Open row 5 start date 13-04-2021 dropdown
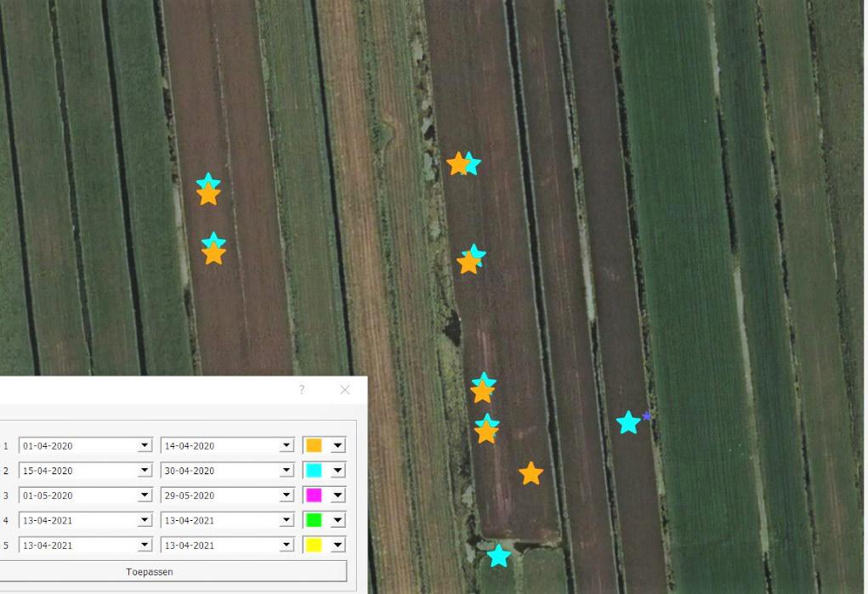The width and height of the screenshot is (868, 594). [x=145, y=545]
